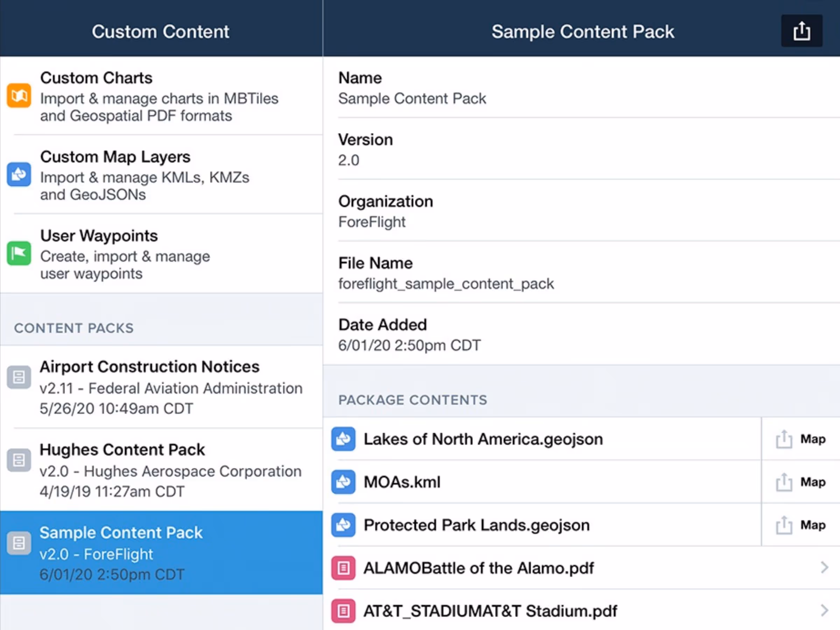Click share icon beside MOAs.kml
The image size is (840, 630).
click(x=783, y=482)
